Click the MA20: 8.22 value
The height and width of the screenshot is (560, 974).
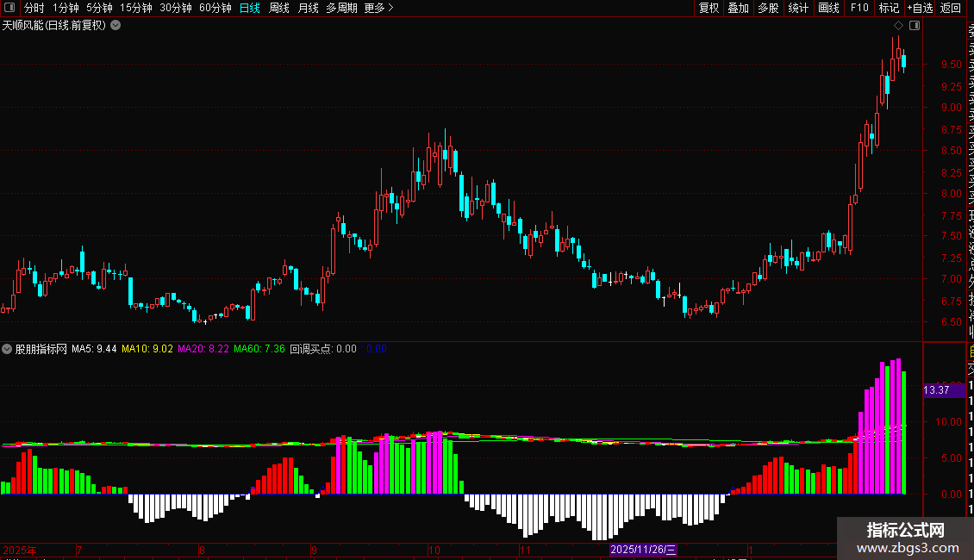click(203, 349)
